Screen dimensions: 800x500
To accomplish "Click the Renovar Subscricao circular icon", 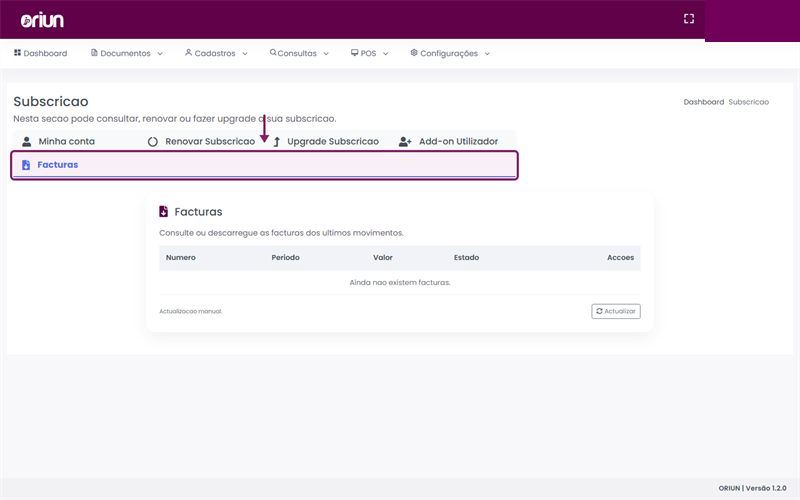I will tap(153, 141).
